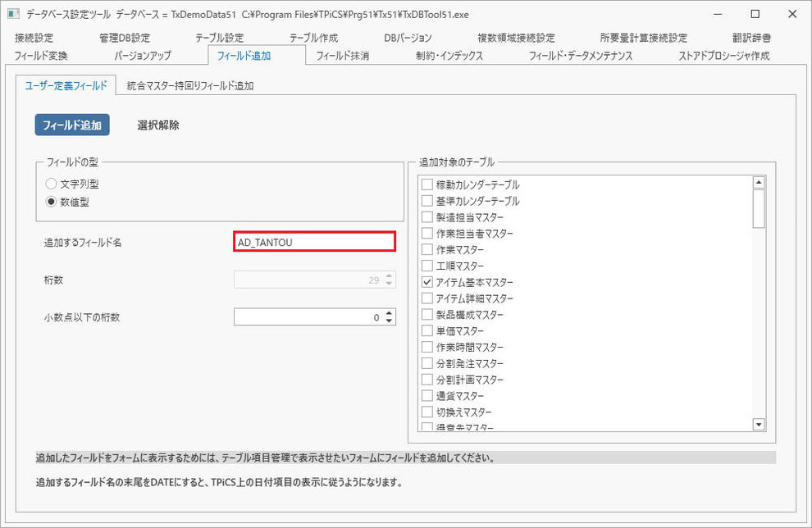812x528 pixels.
Task: Select the 数値型 radio button
Action: coord(51,202)
